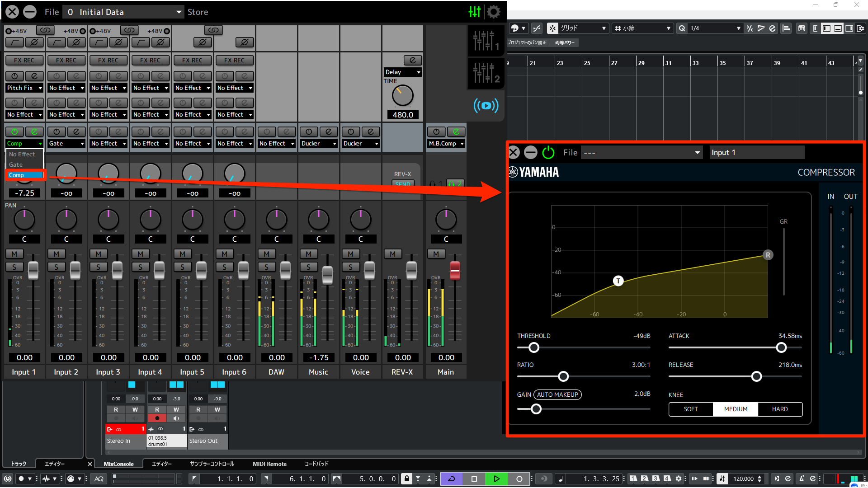Open the Music Ducker dropdown
The height and width of the screenshot is (488, 868).
319,143
